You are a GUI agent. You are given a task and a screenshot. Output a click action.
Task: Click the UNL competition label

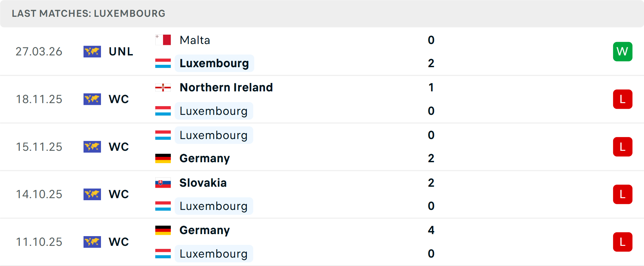click(121, 51)
